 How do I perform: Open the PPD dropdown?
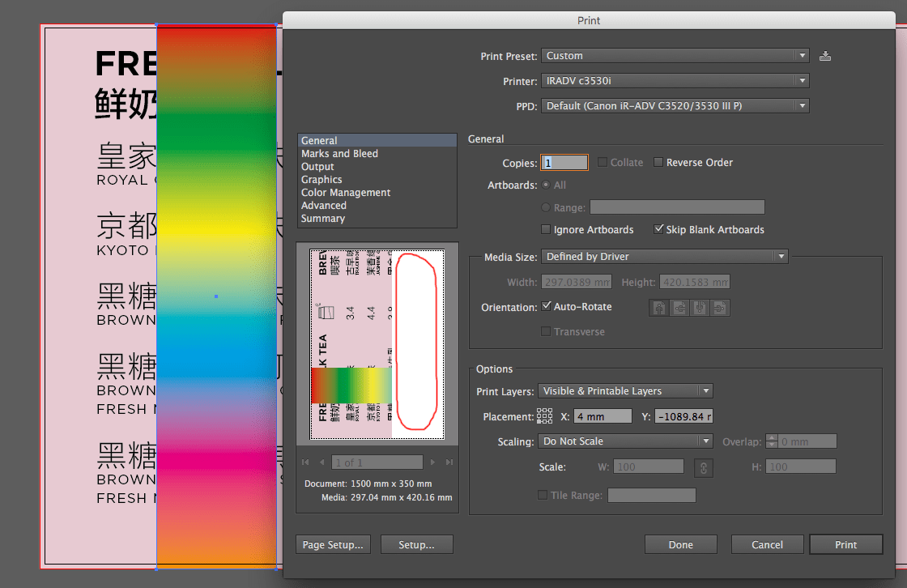675,106
